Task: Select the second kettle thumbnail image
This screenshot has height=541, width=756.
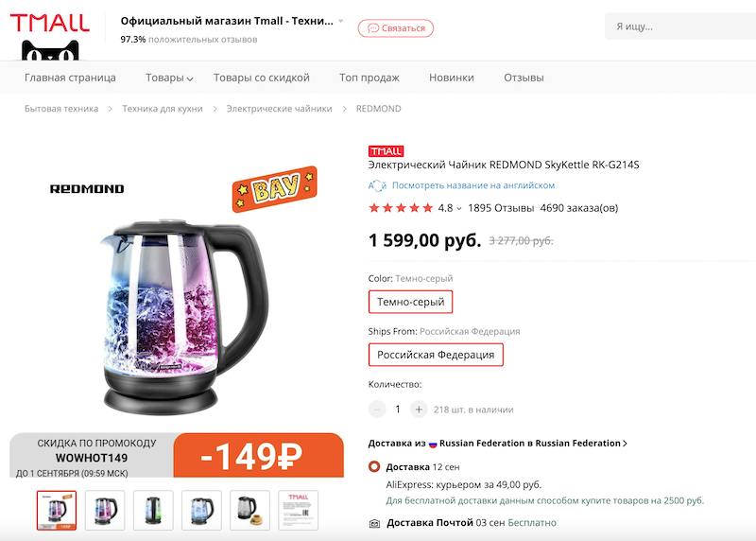Action: point(105,509)
